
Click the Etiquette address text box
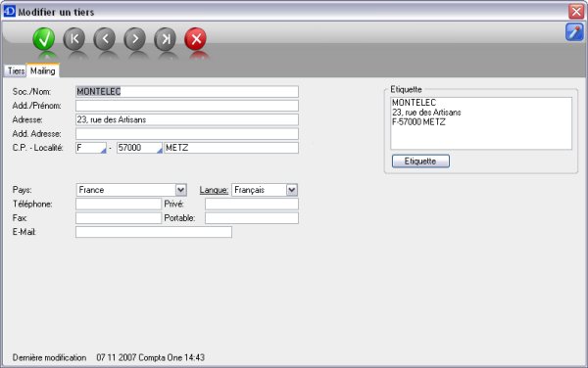(x=481, y=123)
